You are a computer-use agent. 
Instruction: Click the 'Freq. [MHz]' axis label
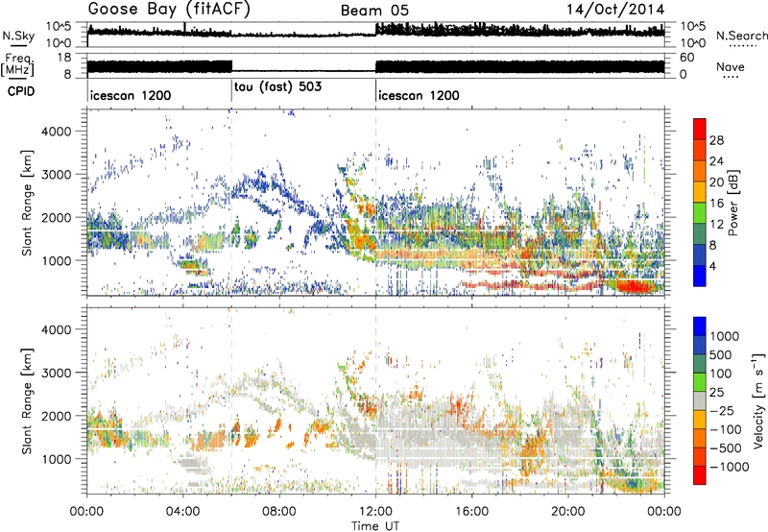(x=17, y=65)
